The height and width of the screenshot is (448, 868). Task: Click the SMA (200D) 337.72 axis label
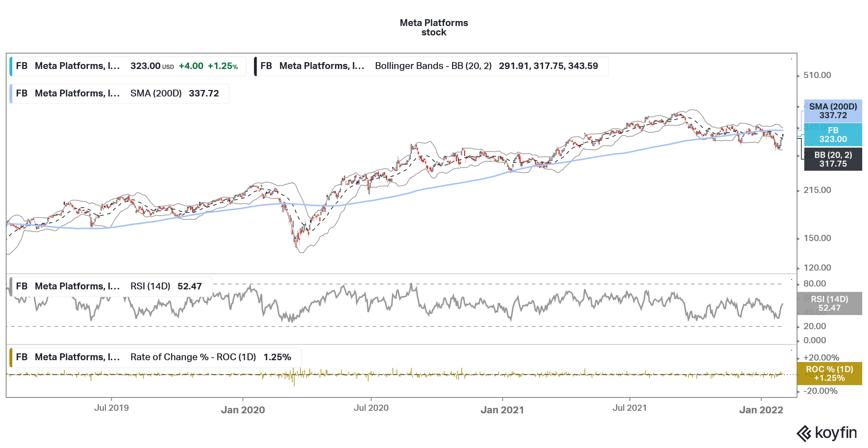[x=833, y=111]
